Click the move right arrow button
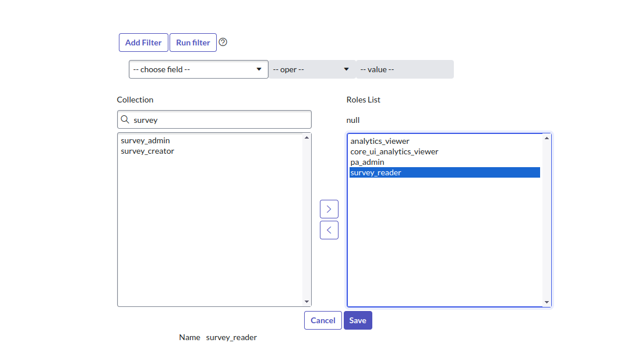This screenshot has height=364, width=631. click(329, 209)
